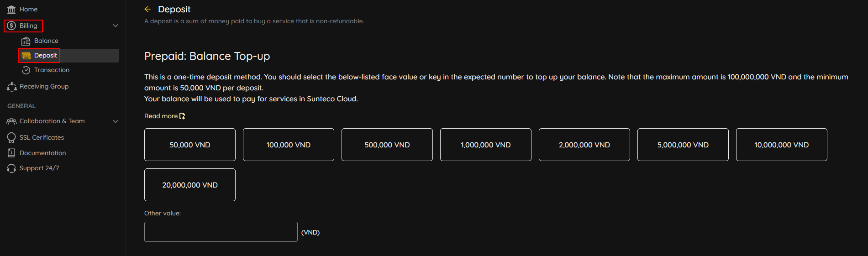
Task: Click the Transaction clock icon
Action: [x=26, y=70]
